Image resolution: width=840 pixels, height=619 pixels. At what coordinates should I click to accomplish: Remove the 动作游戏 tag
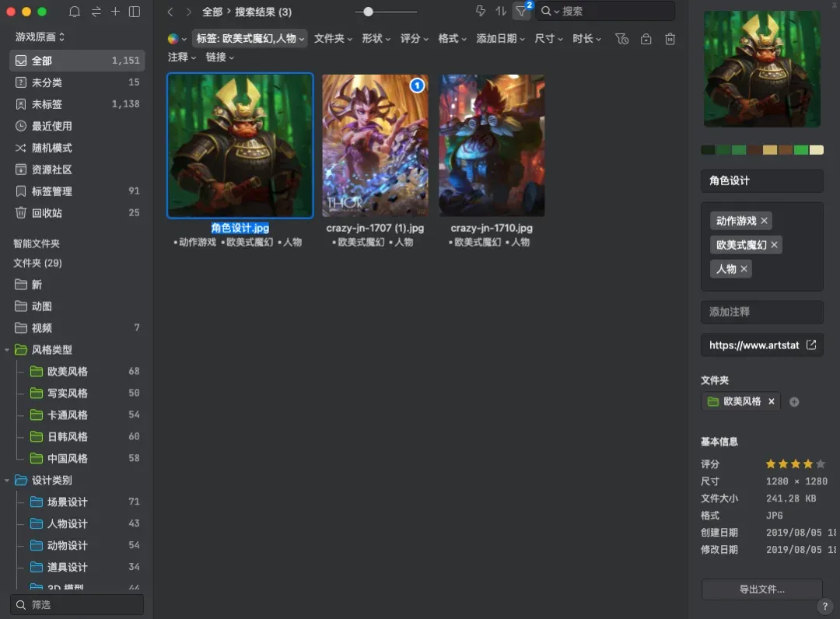click(x=764, y=221)
